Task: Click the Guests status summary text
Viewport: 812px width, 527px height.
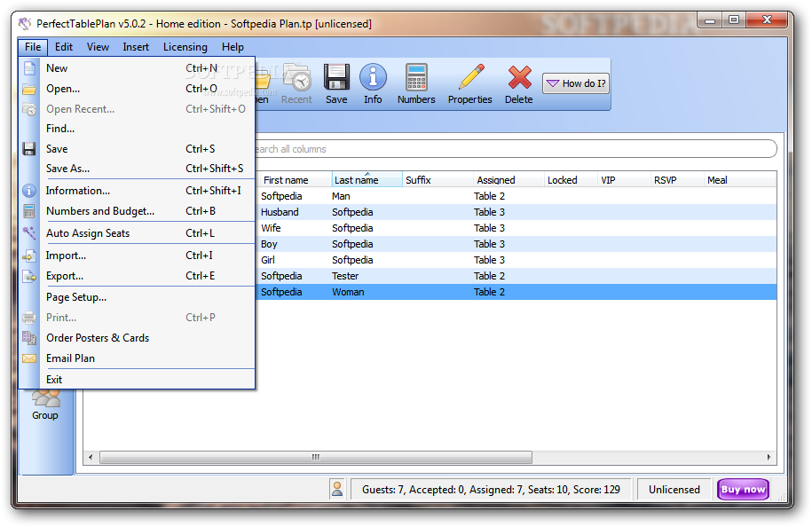Action: [x=491, y=490]
